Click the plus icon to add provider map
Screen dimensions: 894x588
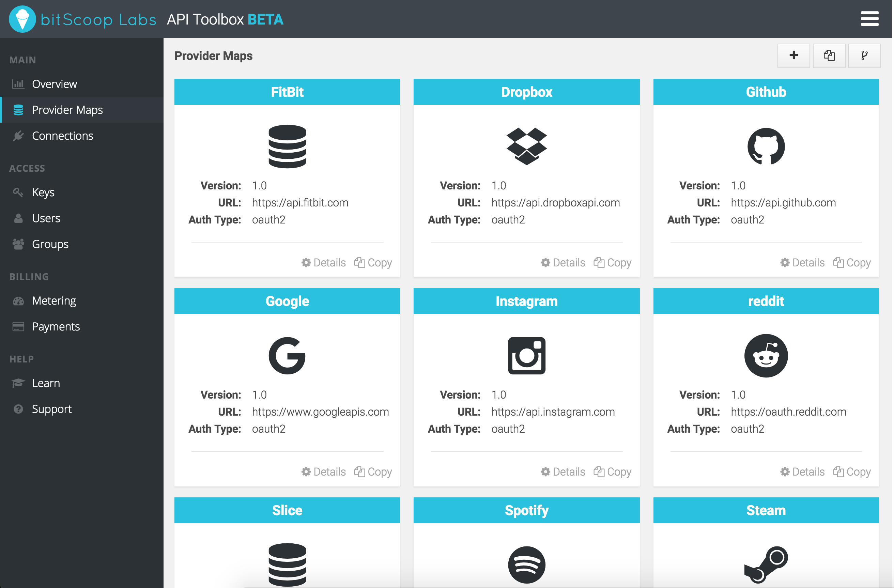coord(793,56)
